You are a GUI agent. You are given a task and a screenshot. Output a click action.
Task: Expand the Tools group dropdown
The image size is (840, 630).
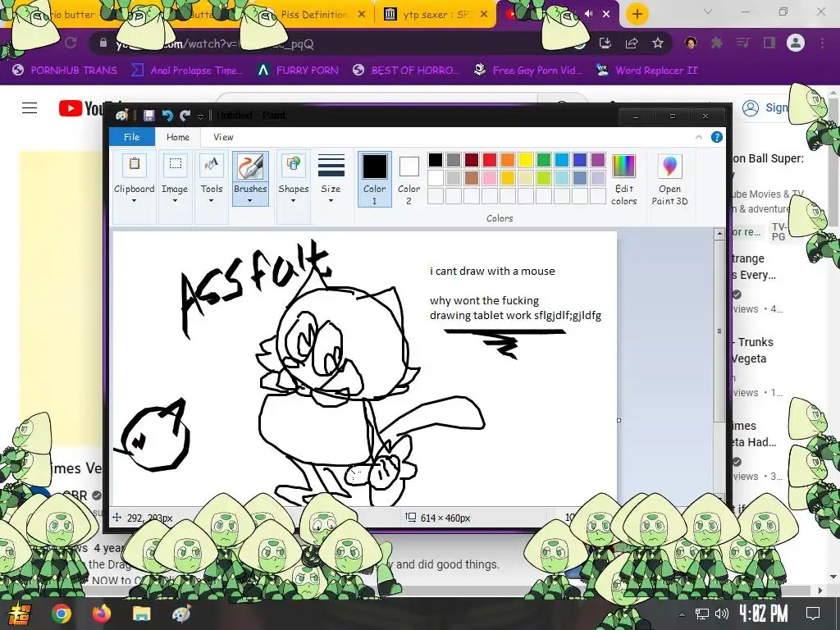tap(211, 201)
